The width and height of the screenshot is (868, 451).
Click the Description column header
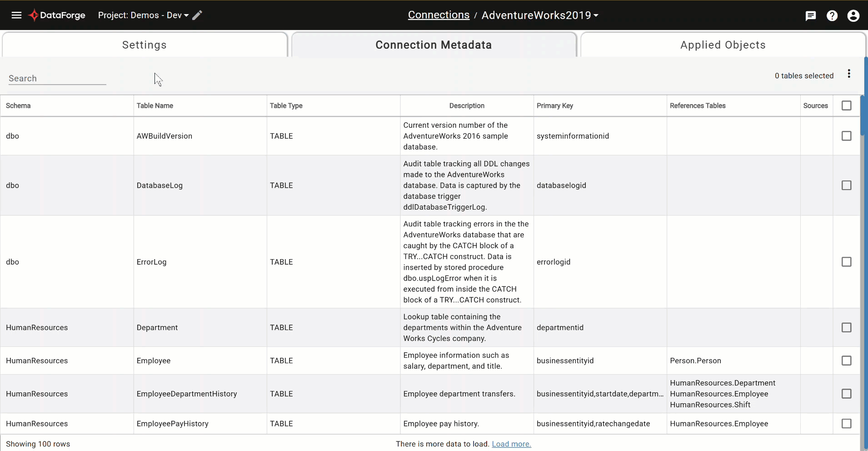pos(467,105)
